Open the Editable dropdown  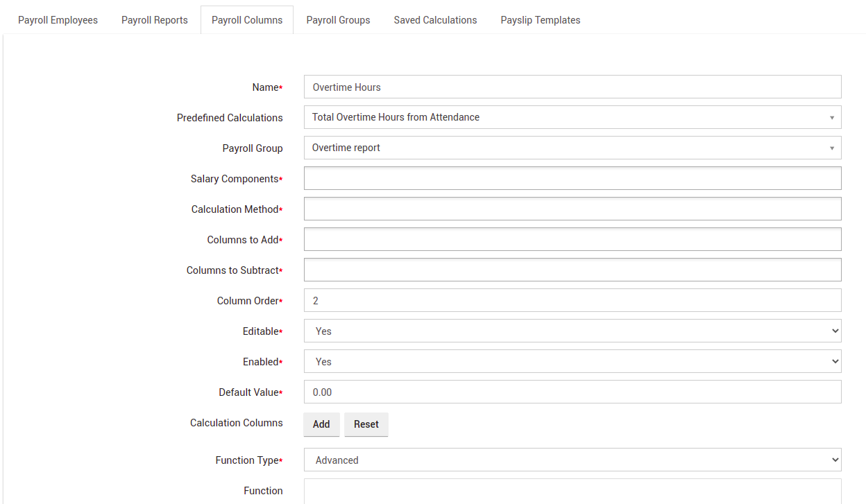coord(572,331)
